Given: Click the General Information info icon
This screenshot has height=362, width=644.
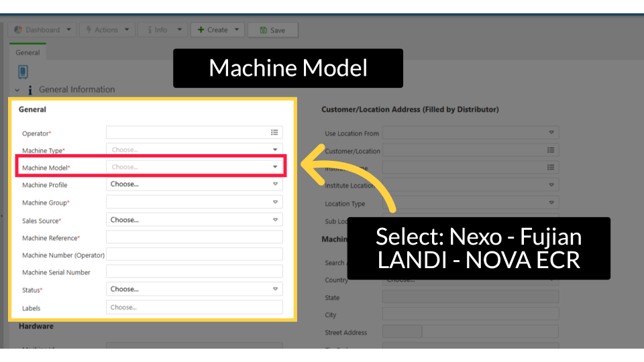Looking at the screenshot, I should tap(30, 90).
